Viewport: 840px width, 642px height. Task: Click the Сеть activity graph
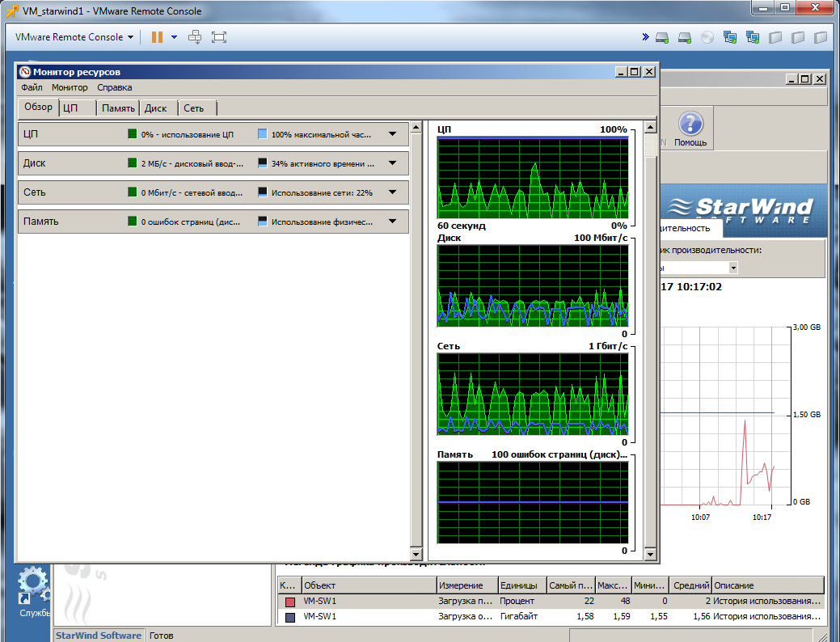click(x=533, y=395)
